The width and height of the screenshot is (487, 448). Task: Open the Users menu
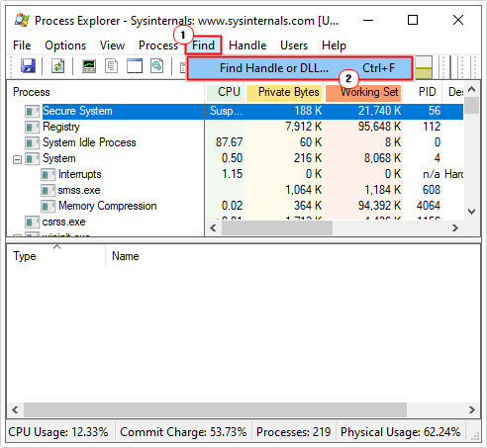tap(294, 45)
